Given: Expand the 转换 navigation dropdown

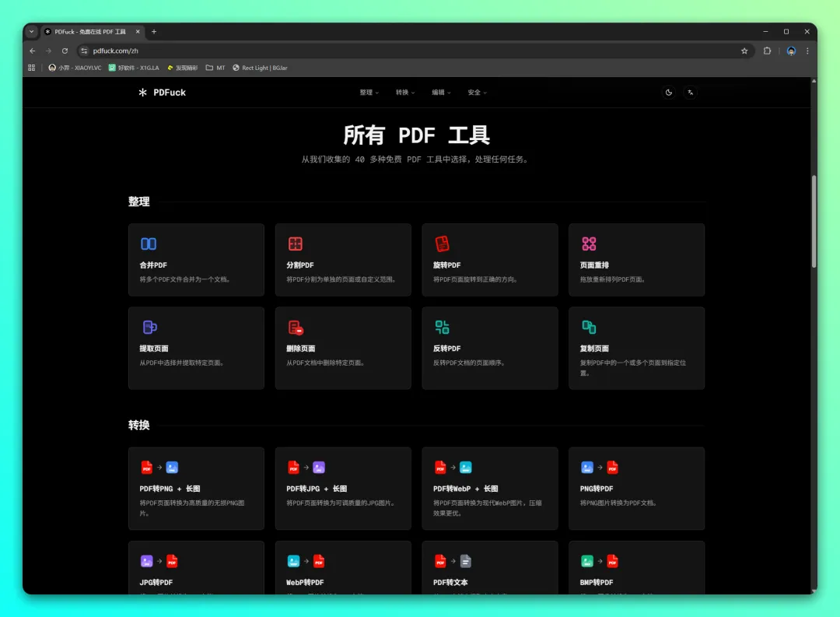Looking at the screenshot, I should click(405, 93).
